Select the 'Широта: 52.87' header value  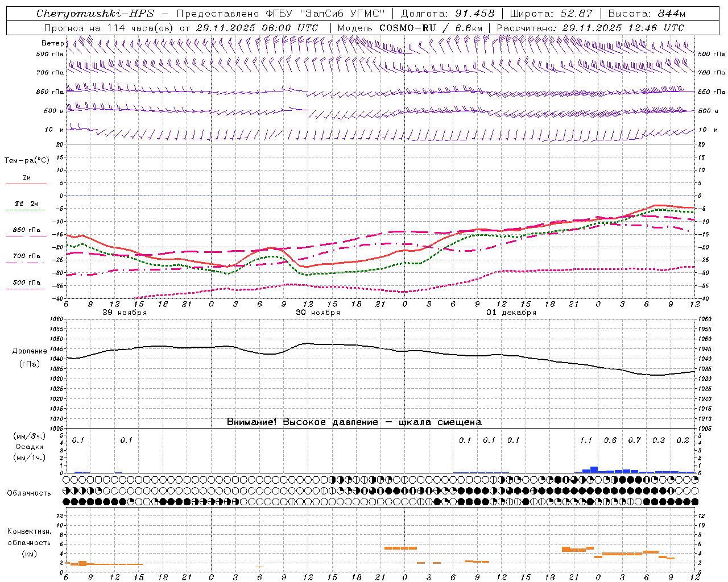pyautogui.click(x=551, y=14)
